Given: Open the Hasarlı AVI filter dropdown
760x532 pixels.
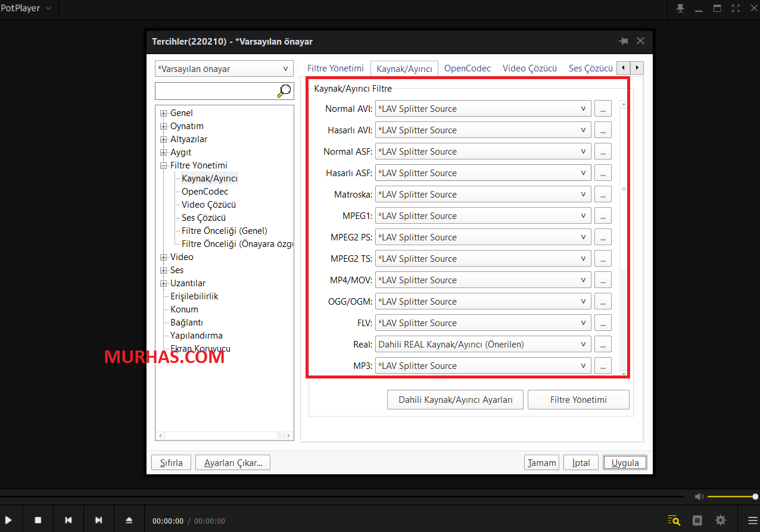Looking at the screenshot, I should 483,130.
